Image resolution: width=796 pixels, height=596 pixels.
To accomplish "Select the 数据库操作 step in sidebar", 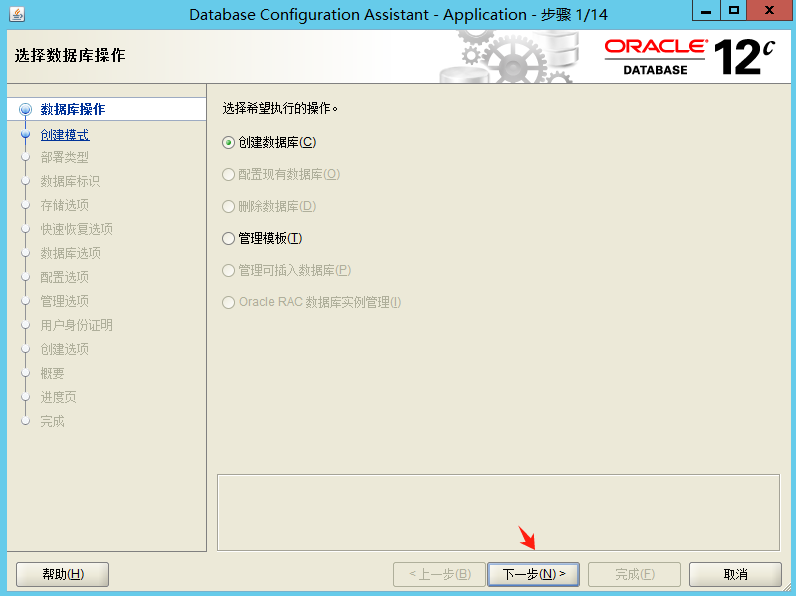I will coord(73,109).
